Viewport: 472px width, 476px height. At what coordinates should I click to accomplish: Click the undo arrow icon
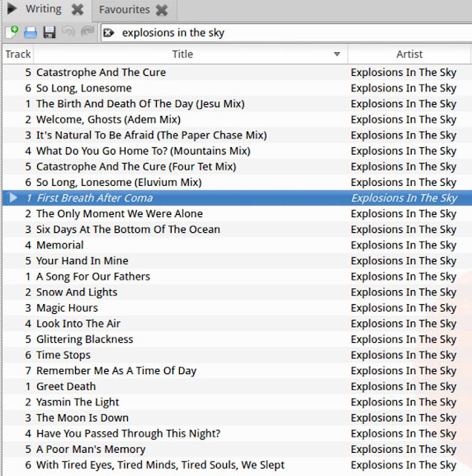coord(68,31)
